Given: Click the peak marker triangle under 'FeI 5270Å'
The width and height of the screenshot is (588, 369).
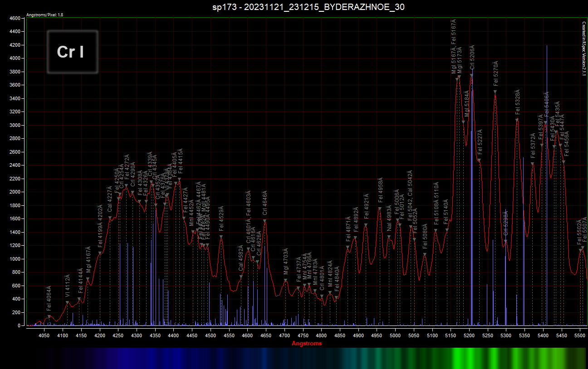Looking at the screenshot, I should click(495, 92).
